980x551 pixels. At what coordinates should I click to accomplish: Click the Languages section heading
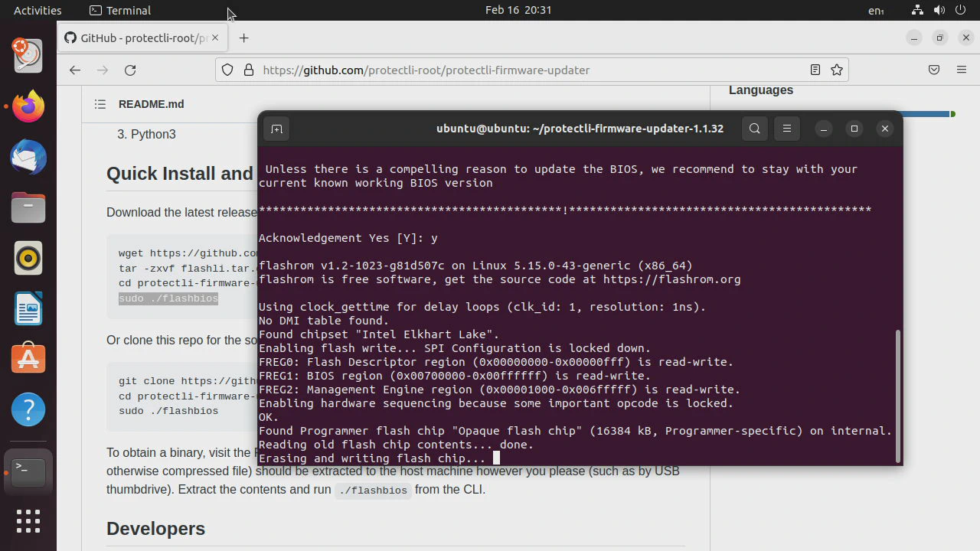[760, 90]
